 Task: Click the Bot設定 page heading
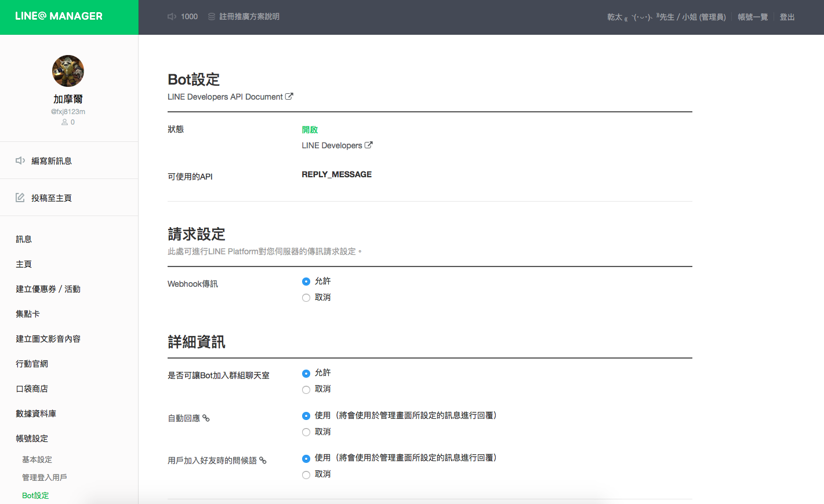click(x=194, y=79)
